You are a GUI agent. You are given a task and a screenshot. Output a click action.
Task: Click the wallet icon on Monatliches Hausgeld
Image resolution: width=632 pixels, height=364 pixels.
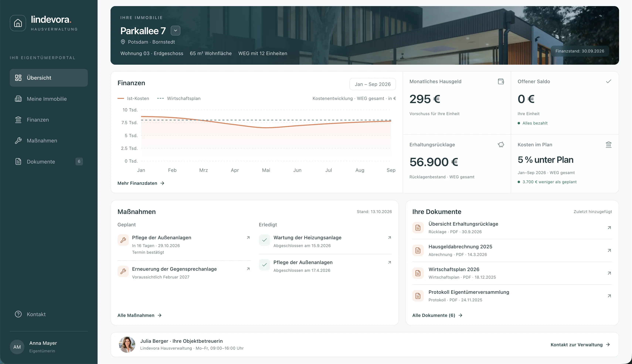(501, 81)
